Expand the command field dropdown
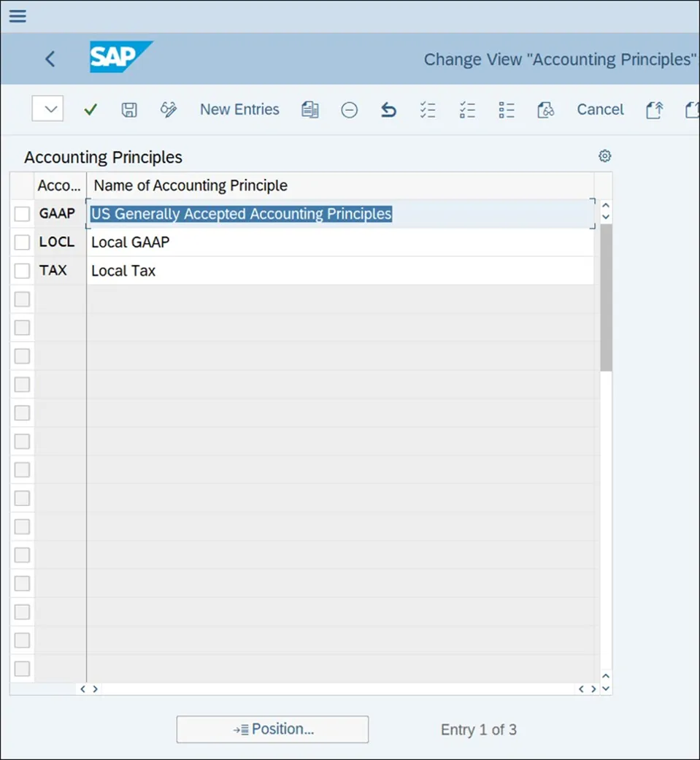The height and width of the screenshot is (760, 700). pos(48,110)
